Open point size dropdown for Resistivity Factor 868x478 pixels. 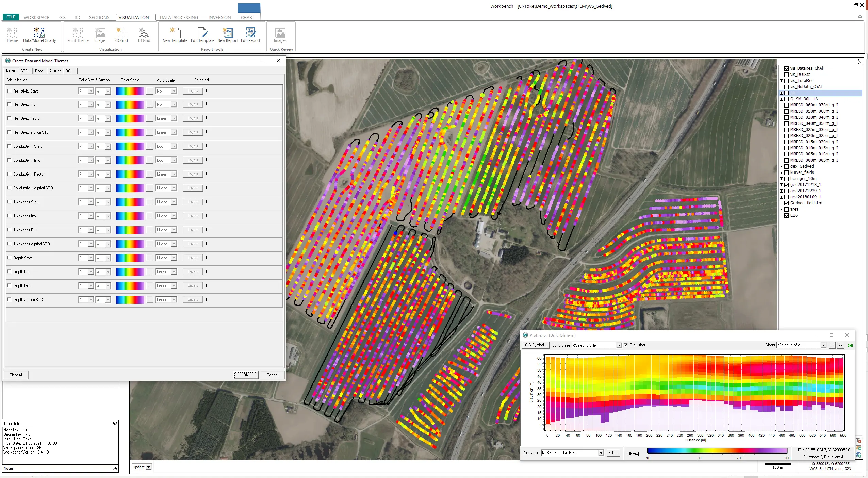point(91,118)
